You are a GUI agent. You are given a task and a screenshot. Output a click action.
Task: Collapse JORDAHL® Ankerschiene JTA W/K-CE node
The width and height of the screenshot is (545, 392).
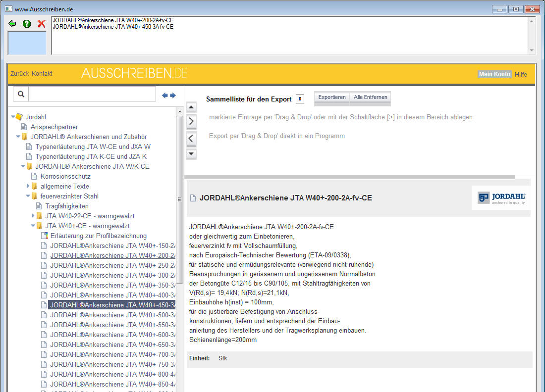click(23, 166)
